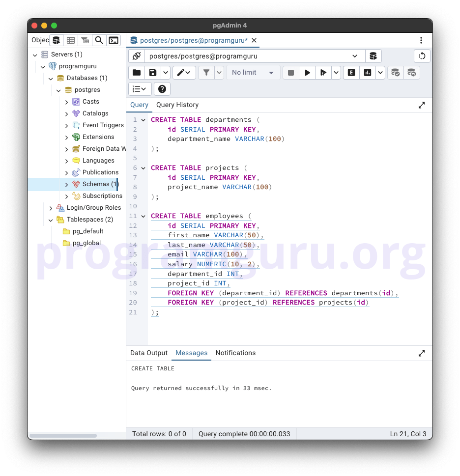Open the save options dropdown arrow

pos(166,73)
